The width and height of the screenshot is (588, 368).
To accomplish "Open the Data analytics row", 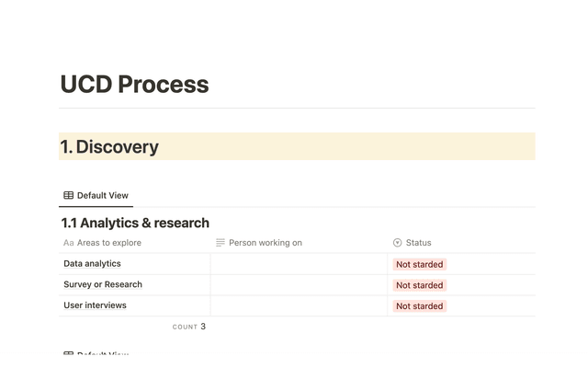I will (x=92, y=264).
